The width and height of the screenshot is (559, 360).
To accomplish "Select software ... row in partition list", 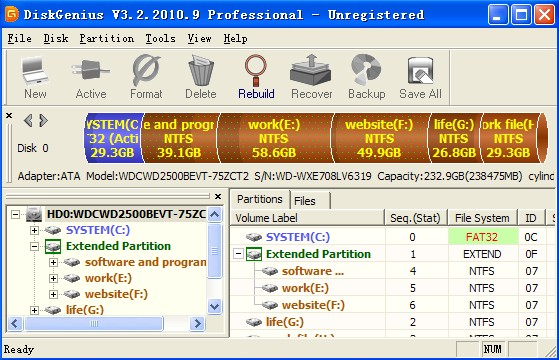I will click(392, 271).
